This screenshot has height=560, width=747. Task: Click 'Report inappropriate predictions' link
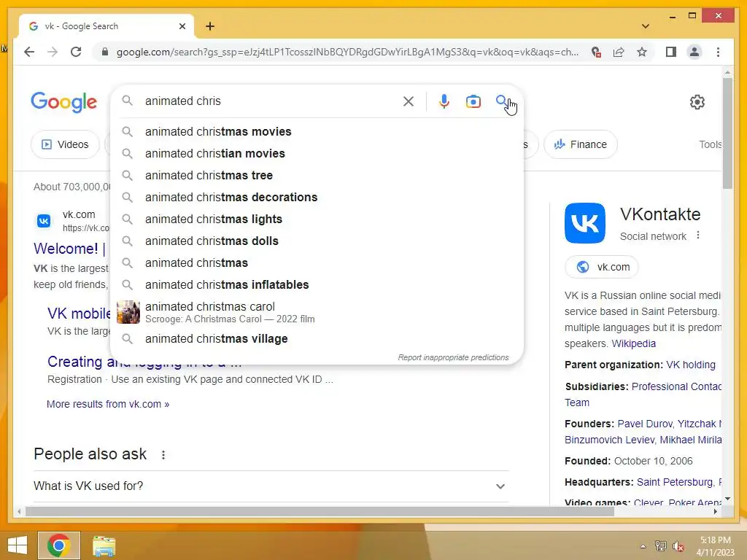453,357
